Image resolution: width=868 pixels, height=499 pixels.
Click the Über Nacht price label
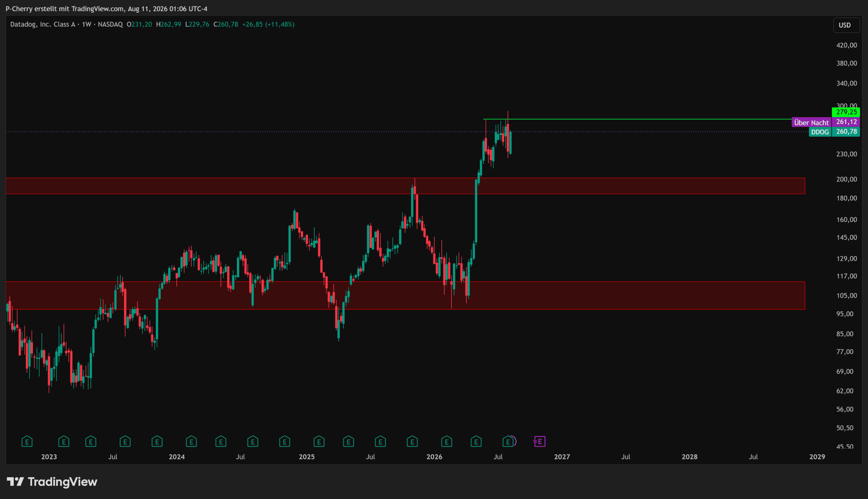[811, 122]
